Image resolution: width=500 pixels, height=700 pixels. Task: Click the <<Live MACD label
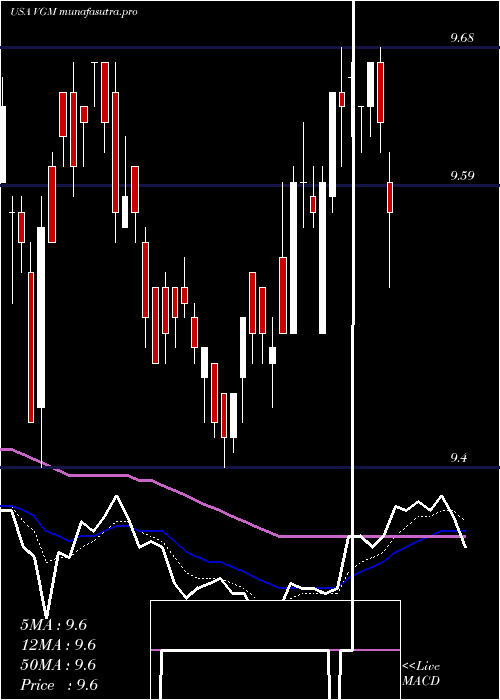pos(421,673)
